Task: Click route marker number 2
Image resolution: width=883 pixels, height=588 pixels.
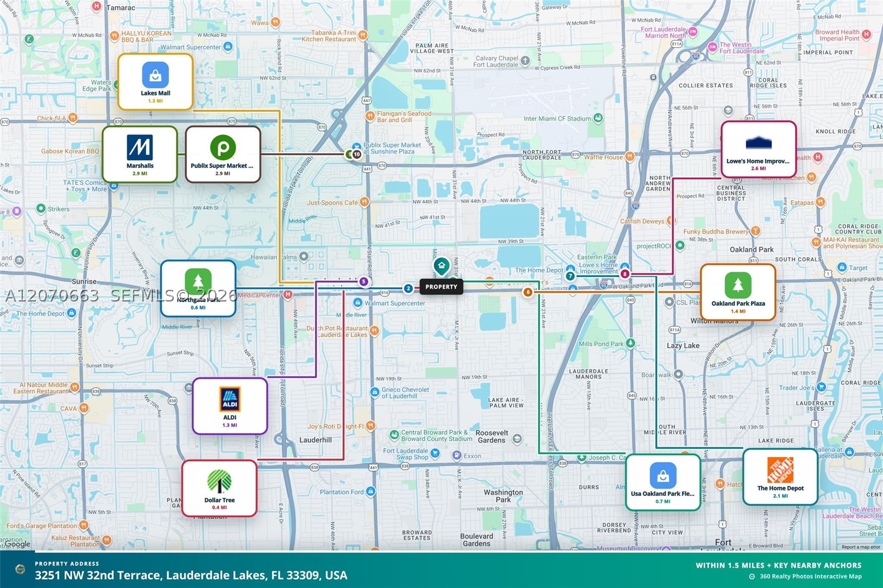Action: [408, 288]
